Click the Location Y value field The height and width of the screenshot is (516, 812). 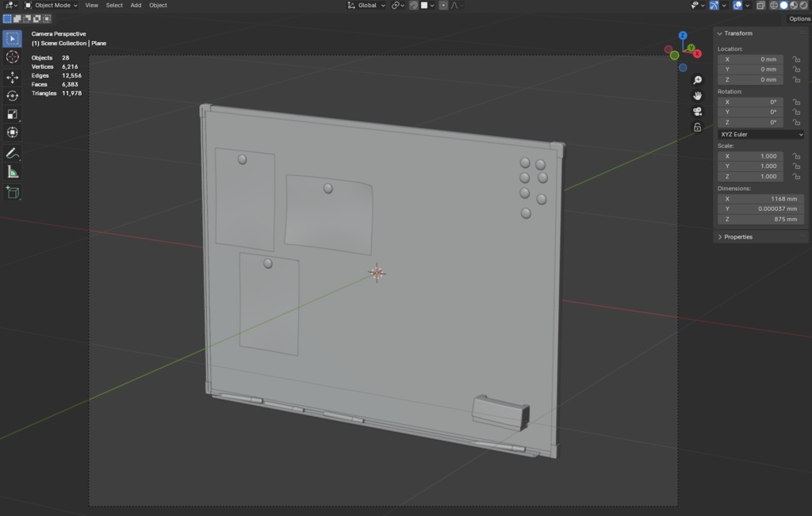point(750,69)
